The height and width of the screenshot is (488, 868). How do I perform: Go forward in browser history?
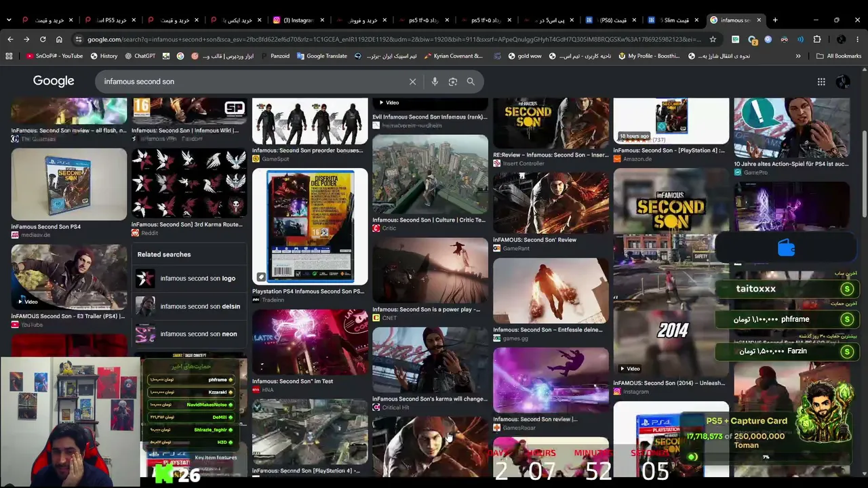[26, 39]
